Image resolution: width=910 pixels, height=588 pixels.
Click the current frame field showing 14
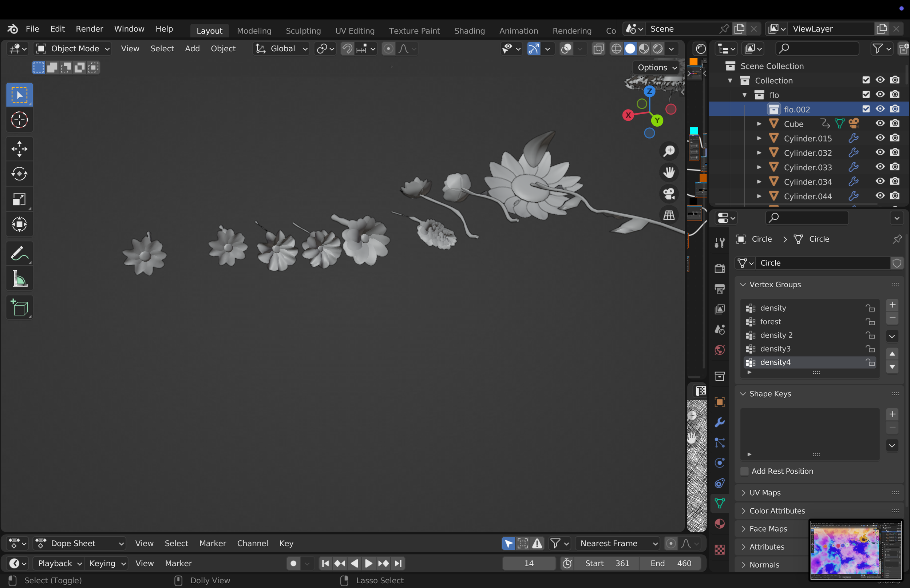coord(529,563)
